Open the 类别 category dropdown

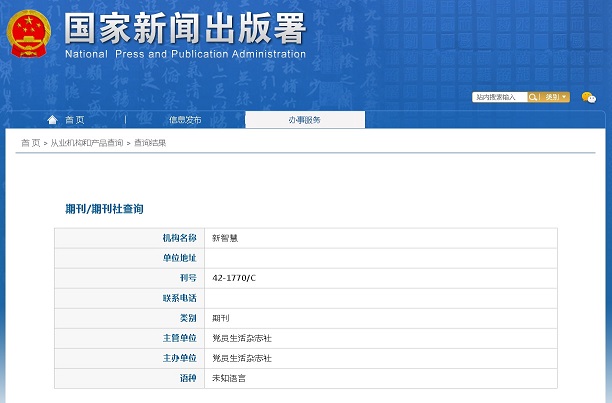point(557,97)
